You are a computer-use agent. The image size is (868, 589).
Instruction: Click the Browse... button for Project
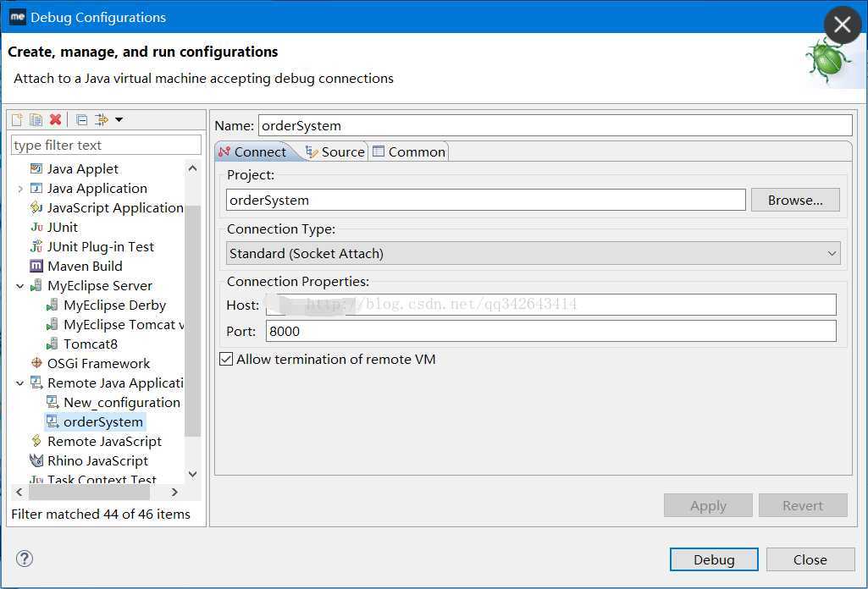795,201
